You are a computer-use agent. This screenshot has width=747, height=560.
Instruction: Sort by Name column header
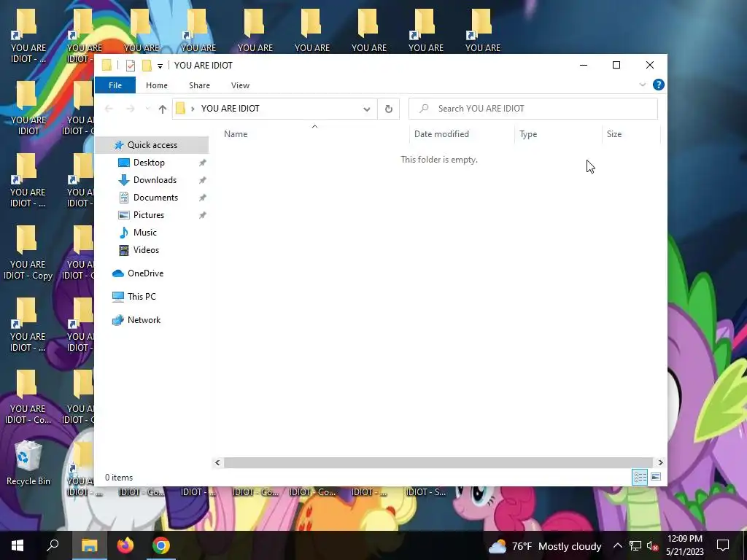pos(236,134)
